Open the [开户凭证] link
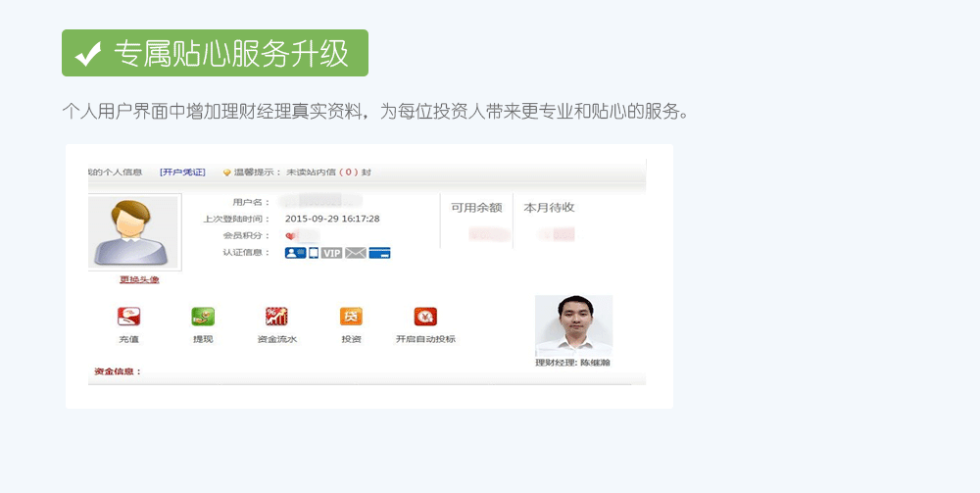980x493 pixels. coord(182,173)
